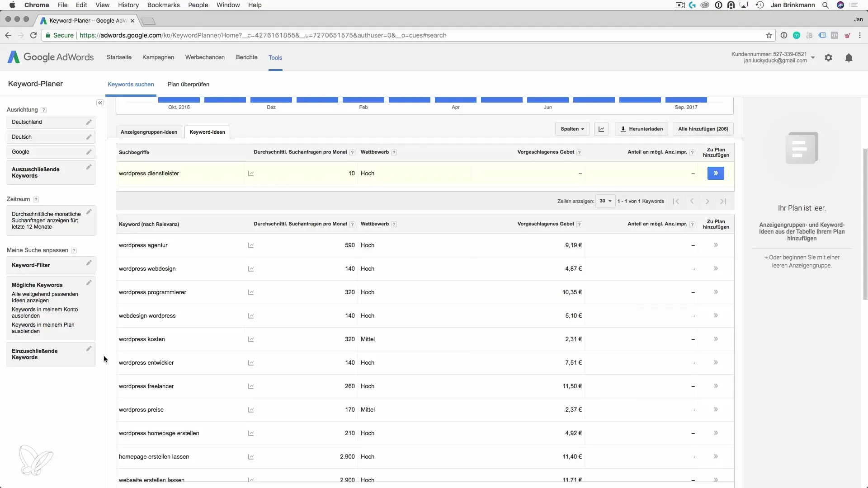Go to previous page of keywords
868x488 pixels.
click(x=692, y=202)
